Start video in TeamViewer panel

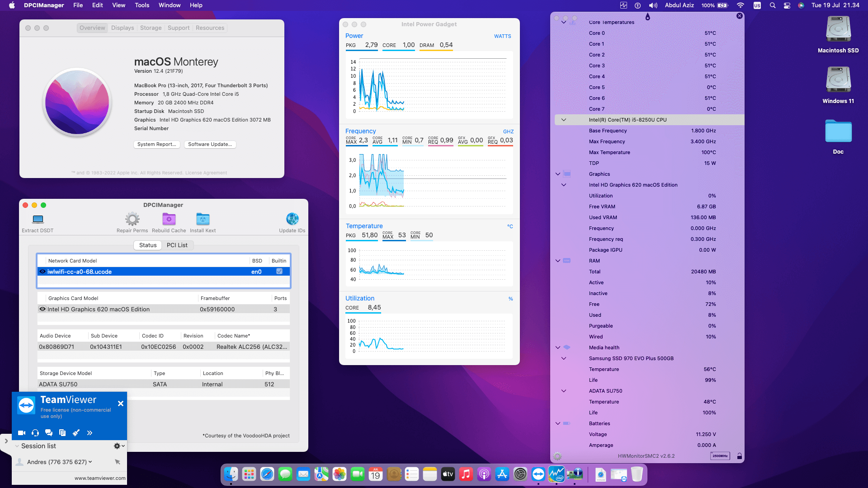(x=21, y=433)
